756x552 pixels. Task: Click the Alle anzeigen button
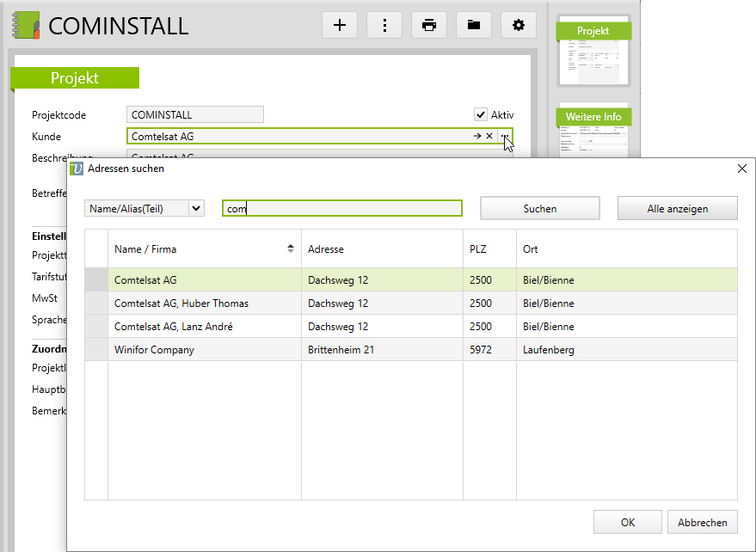coord(677,209)
